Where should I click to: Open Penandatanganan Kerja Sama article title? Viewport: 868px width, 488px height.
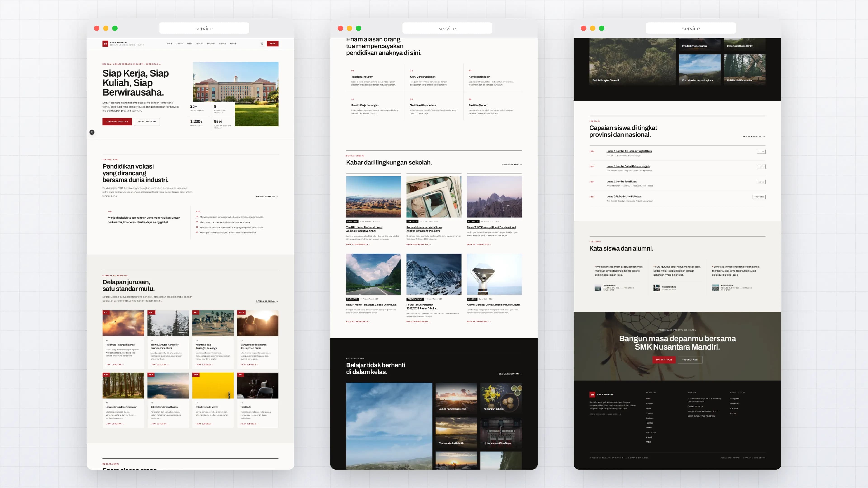tap(424, 229)
